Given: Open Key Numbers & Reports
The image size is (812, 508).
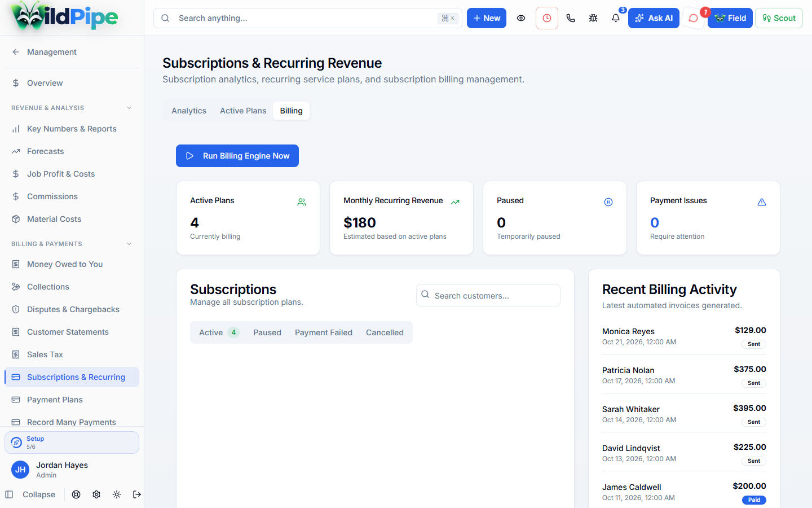Looking at the screenshot, I should (x=72, y=129).
